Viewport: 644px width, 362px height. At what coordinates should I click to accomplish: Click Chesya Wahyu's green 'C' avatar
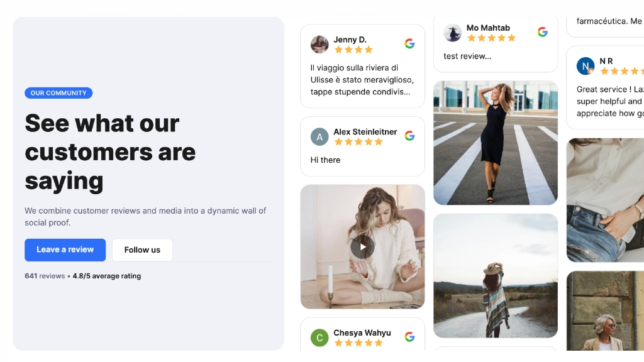click(319, 337)
